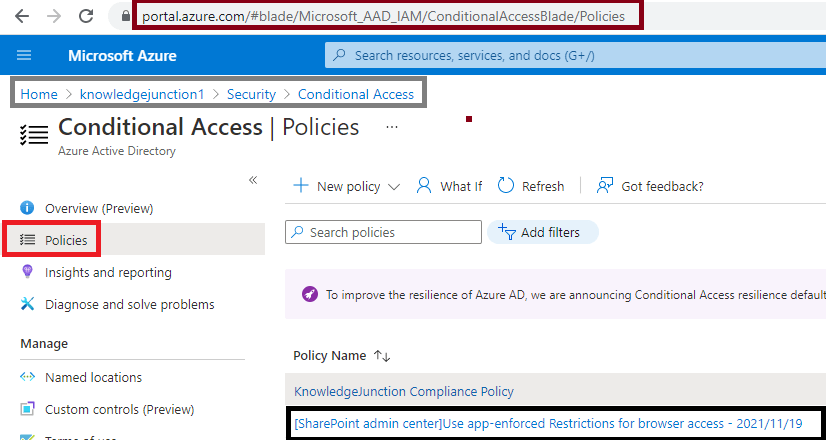Open Custom controls (Preview)
The image size is (826, 440).
tap(120, 409)
